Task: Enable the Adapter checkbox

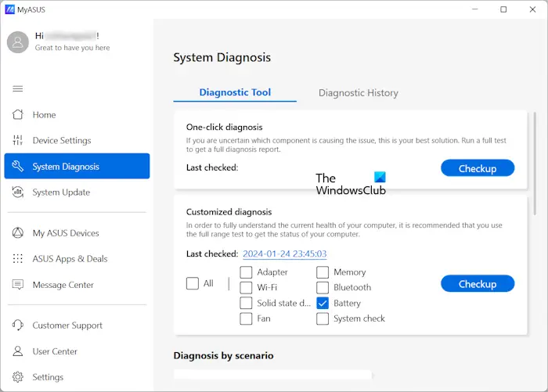Action: pos(246,272)
